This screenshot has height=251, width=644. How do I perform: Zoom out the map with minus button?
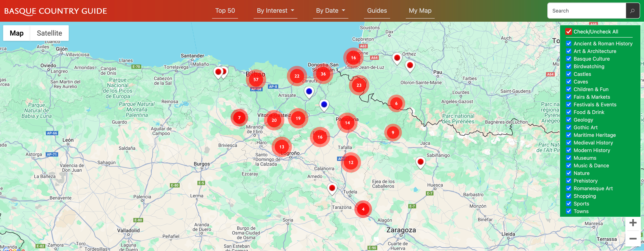tap(633, 238)
